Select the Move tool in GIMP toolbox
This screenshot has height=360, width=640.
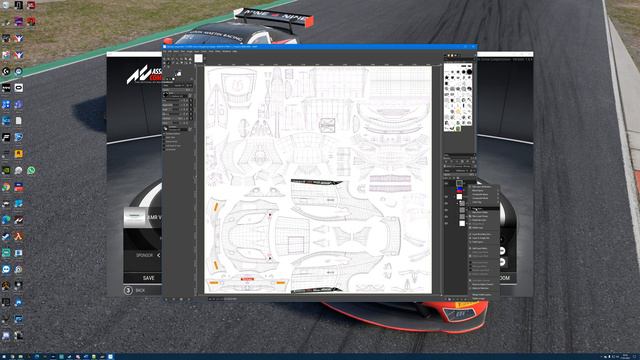164,59
